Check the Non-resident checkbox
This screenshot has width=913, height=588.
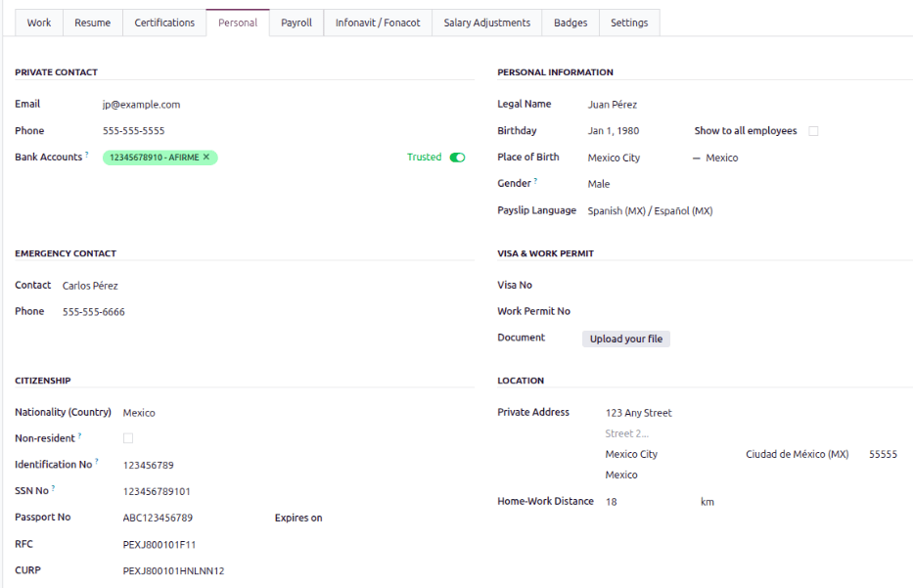coord(126,437)
